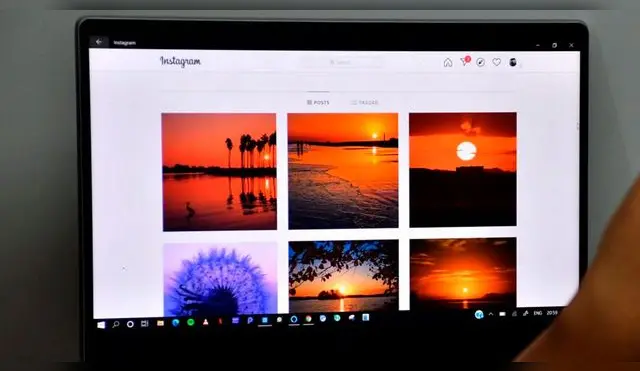Click the ENG language indicator

[538, 313]
